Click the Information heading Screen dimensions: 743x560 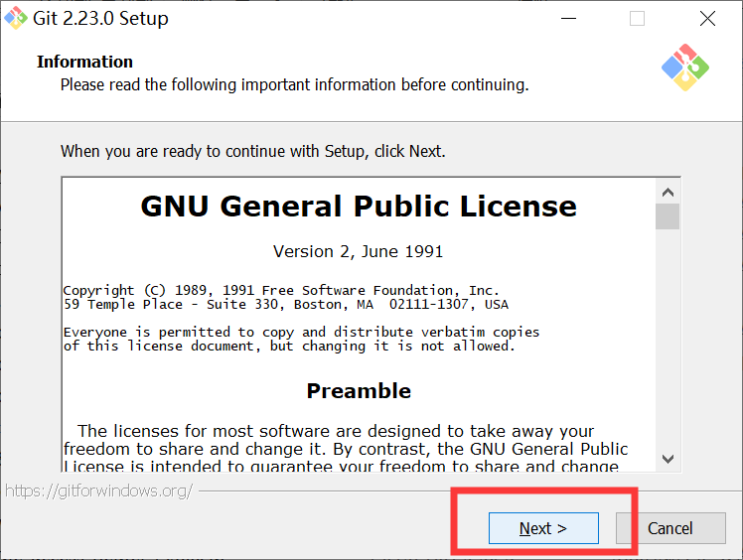[84, 62]
